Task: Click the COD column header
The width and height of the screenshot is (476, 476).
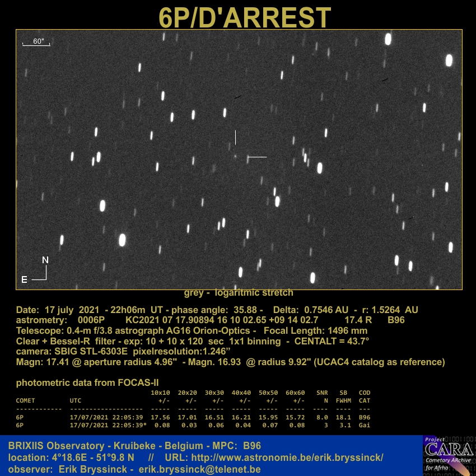Action: point(365,393)
